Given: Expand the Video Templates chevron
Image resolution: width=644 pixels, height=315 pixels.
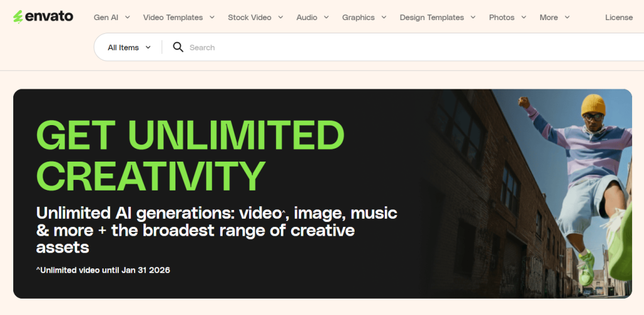Looking at the screenshot, I should [212, 17].
